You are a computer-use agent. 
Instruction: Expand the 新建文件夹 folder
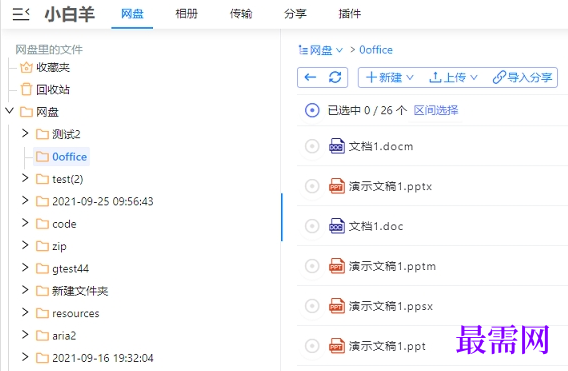(25, 290)
